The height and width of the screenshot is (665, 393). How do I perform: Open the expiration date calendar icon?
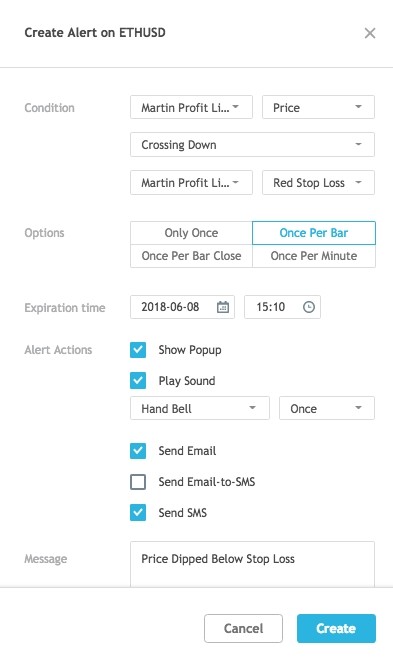tap(223, 307)
